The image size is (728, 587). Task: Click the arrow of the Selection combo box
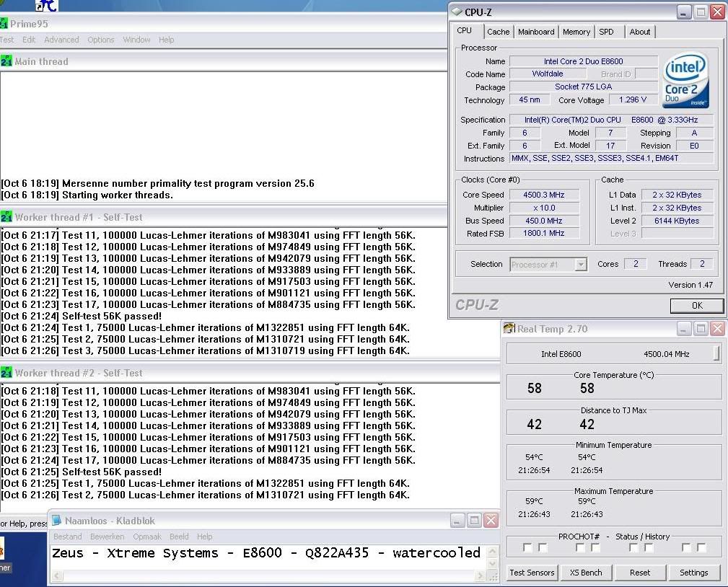tap(580, 265)
